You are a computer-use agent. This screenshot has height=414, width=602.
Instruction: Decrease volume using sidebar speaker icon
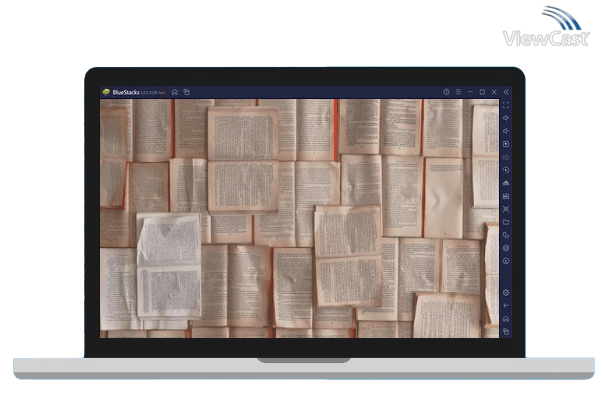pyautogui.click(x=506, y=131)
